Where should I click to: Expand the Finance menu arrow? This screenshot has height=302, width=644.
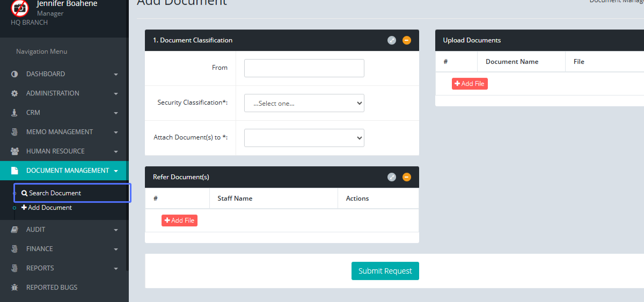pyautogui.click(x=116, y=249)
